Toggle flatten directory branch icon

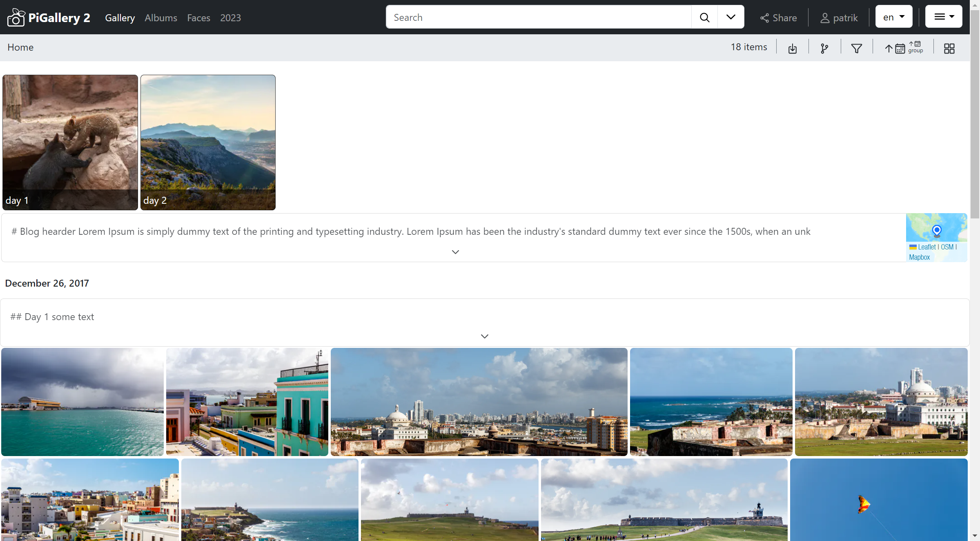824,49
